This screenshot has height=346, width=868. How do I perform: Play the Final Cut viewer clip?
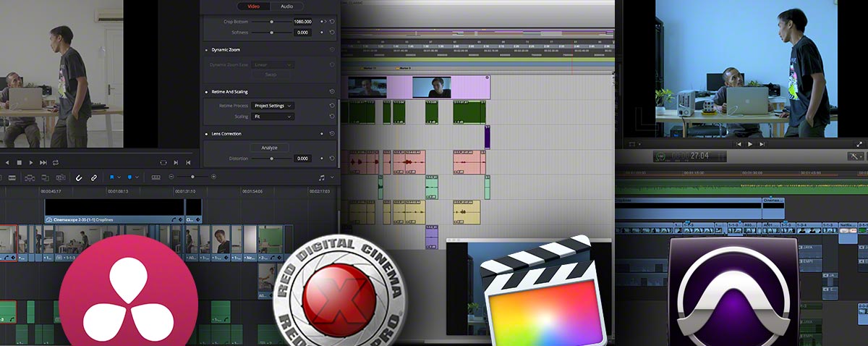[750, 145]
